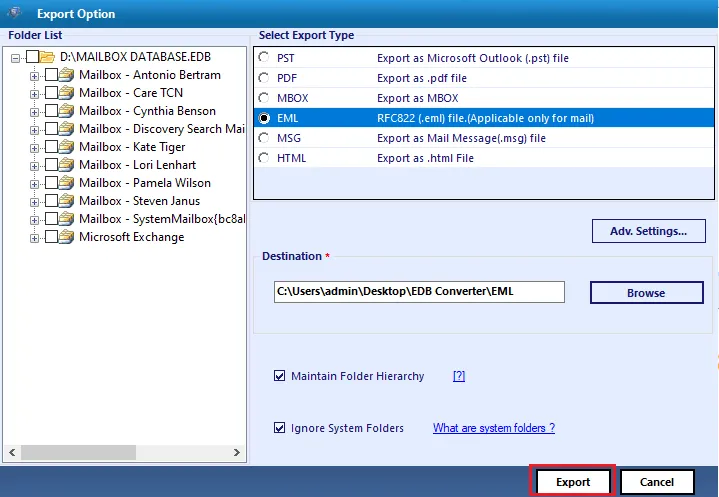Screen dimensions: 719x497
Task: Click 'Export as Microsoft Outlook (.pst) file' text
Action: click(x=473, y=58)
